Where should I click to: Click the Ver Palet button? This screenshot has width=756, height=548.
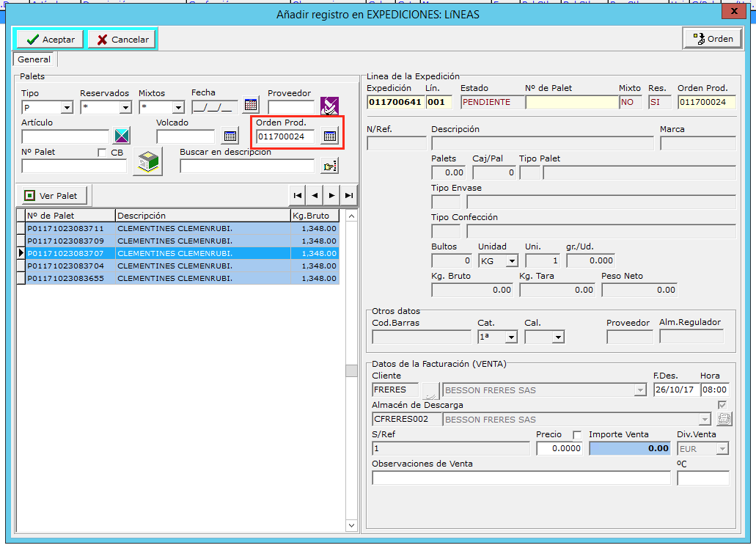click(x=51, y=196)
